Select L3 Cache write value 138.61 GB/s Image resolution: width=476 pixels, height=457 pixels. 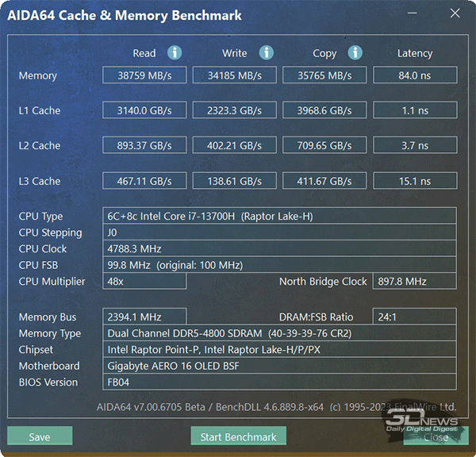tap(235, 181)
